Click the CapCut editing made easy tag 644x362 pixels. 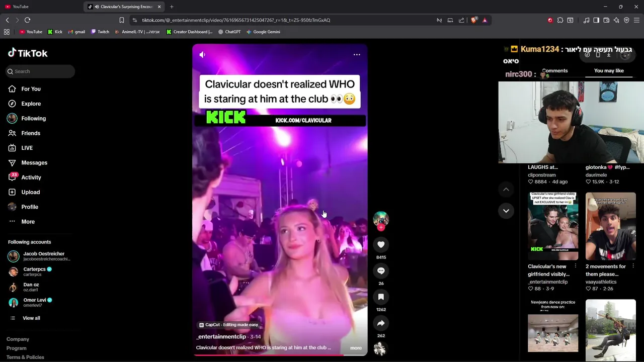[x=228, y=325]
